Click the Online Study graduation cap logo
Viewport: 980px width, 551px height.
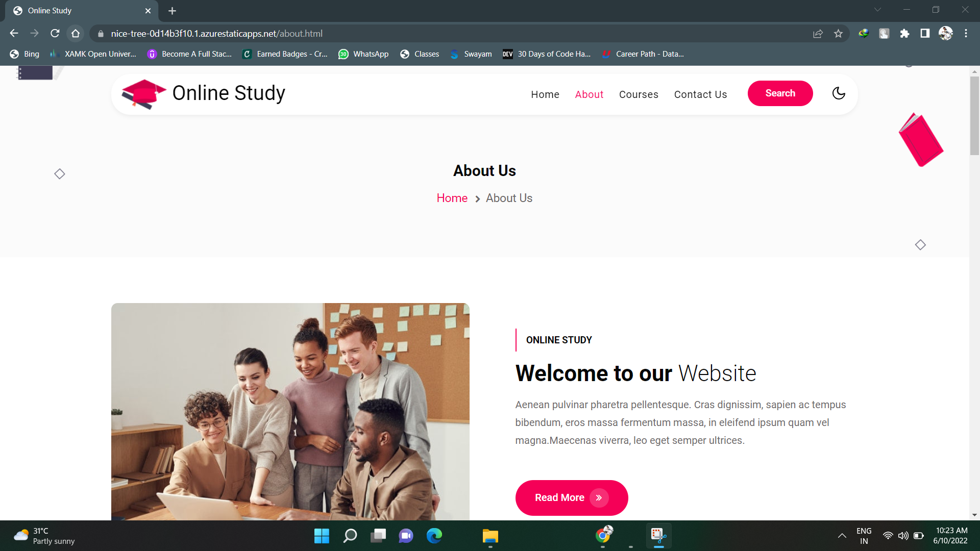pyautogui.click(x=143, y=94)
